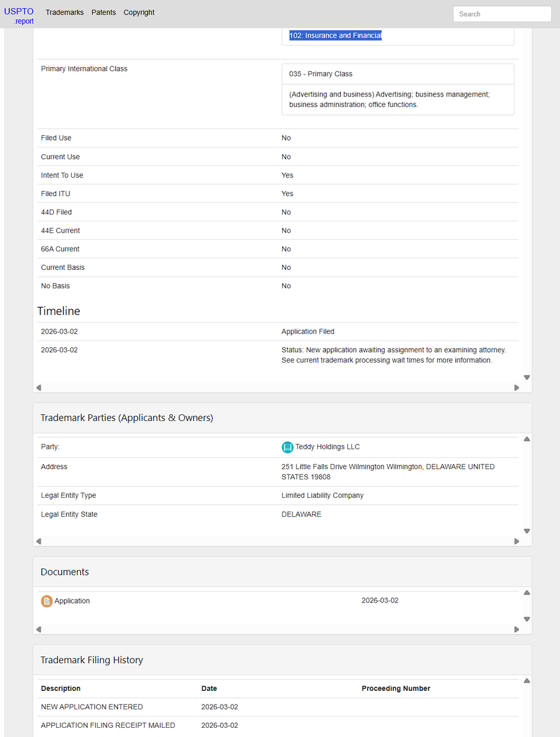Click the Application document icon
This screenshot has width=560, height=737.
point(47,601)
